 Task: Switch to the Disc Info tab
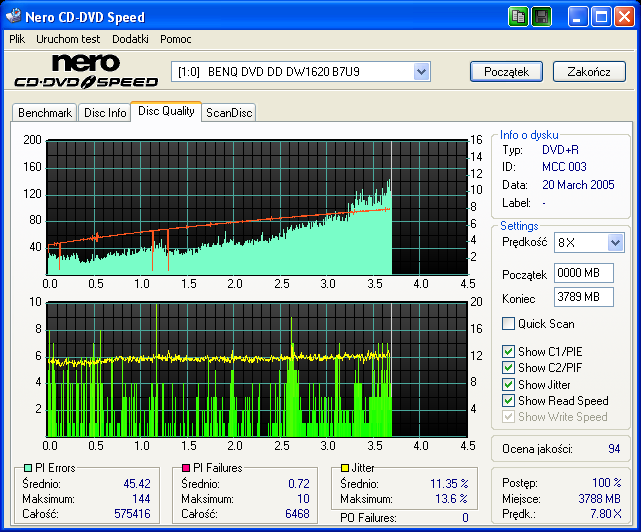point(105,112)
